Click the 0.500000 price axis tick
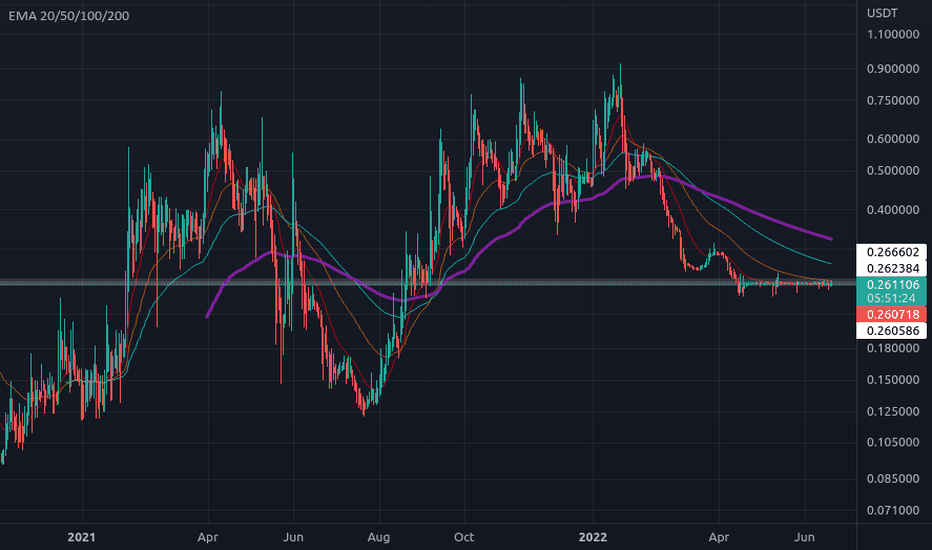 [893, 171]
